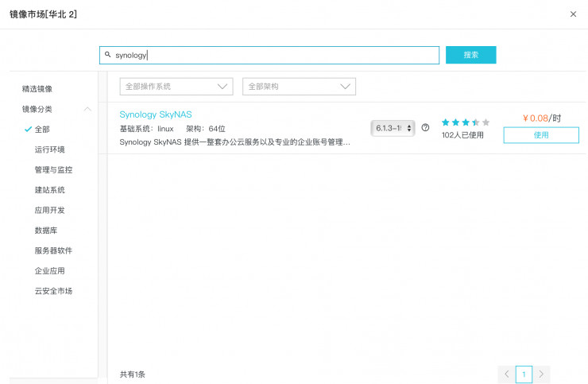This screenshot has height=384, width=588.
Task: Click the 搜索 search button
Action: click(470, 55)
